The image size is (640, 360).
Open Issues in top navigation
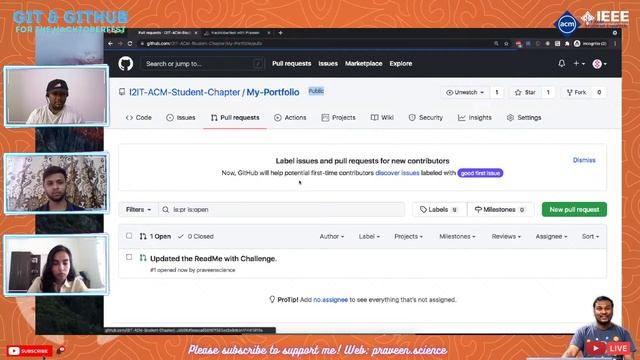click(328, 64)
